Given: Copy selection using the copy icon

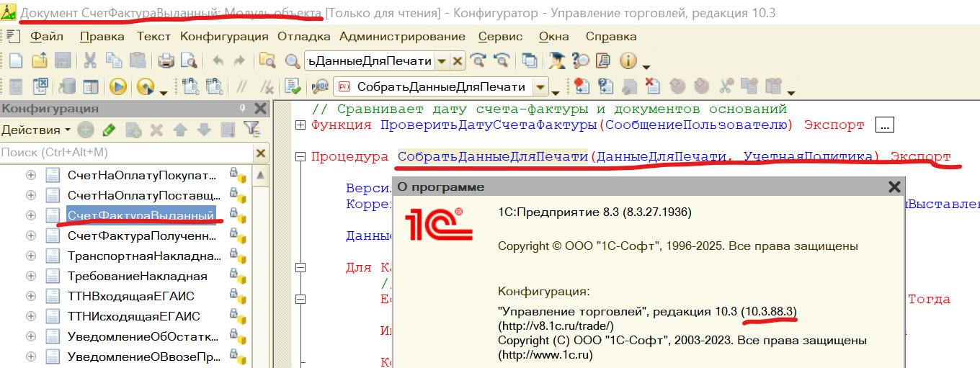Looking at the screenshot, I should coord(114,61).
